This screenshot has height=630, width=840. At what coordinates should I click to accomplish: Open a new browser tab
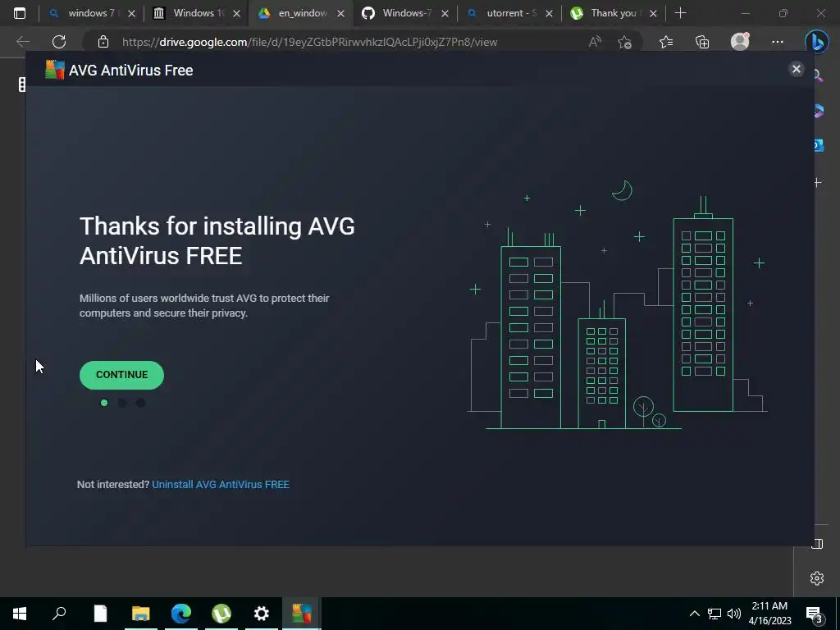(680, 13)
